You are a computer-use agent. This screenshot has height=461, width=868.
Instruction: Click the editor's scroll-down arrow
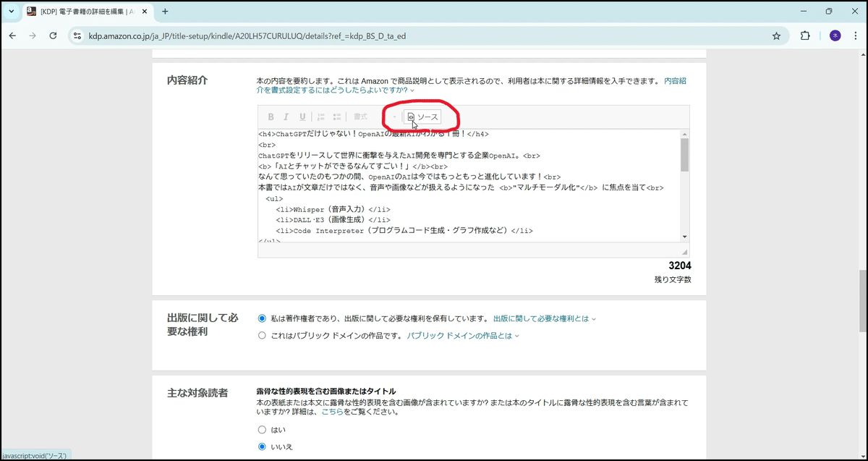(x=685, y=237)
